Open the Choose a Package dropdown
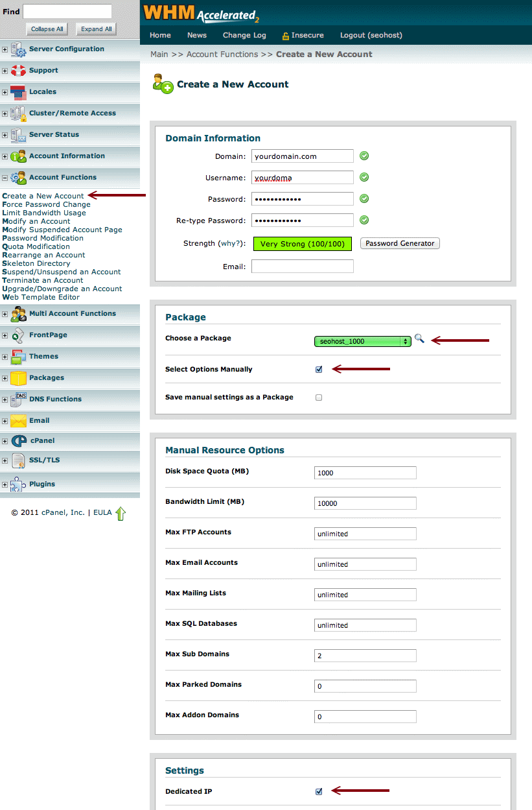The height and width of the screenshot is (810, 532). (363, 341)
